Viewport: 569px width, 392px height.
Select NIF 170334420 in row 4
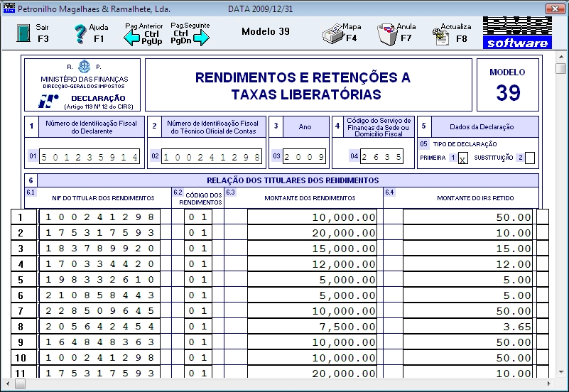[99, 263]
